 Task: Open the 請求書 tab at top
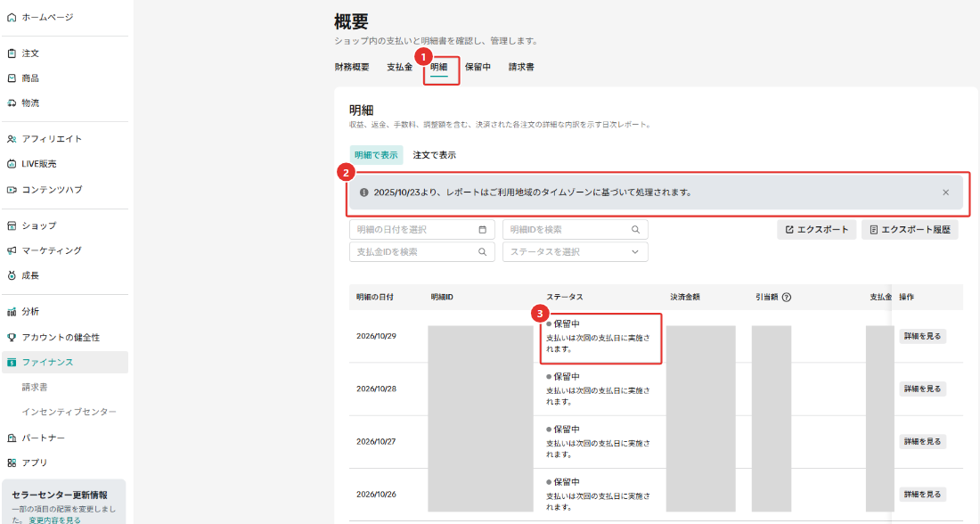(x=521, y=67)
